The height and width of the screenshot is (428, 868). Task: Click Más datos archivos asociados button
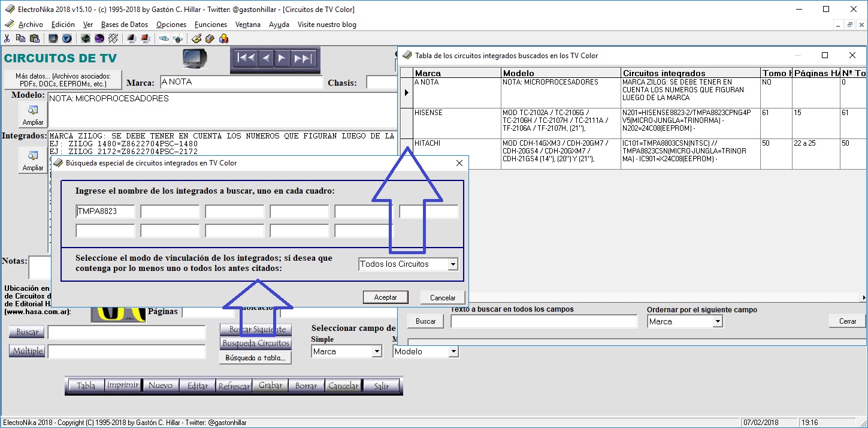click(x=63, y=80)
